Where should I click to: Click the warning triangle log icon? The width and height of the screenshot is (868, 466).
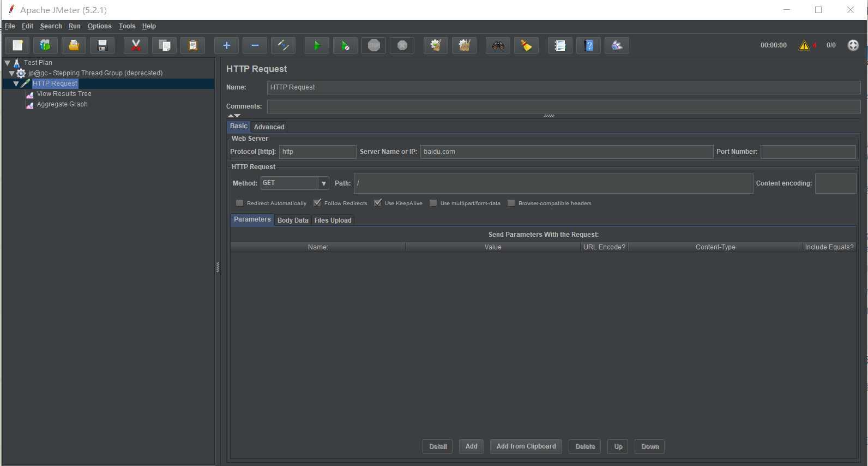click(804, 45)
